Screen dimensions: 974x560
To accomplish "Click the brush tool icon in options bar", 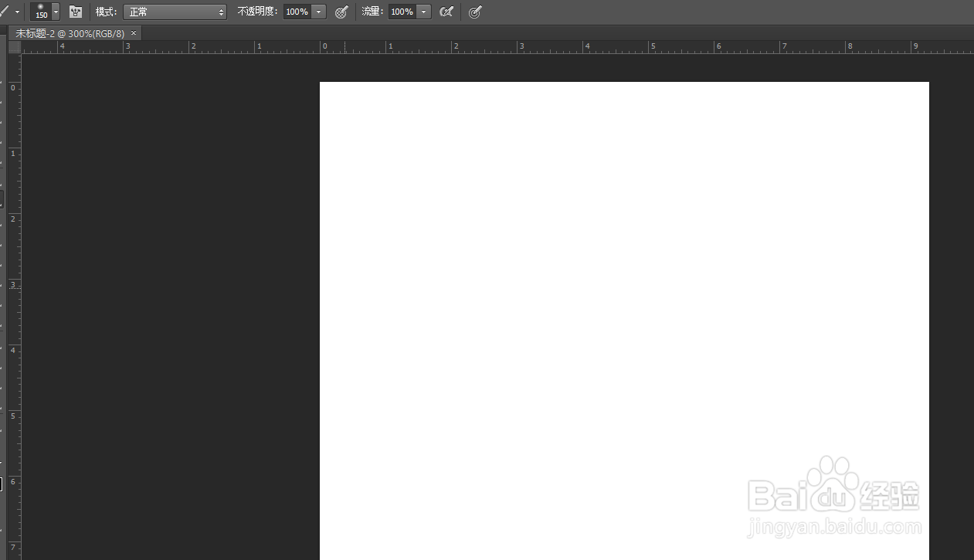I will click(x=4, y=12).
